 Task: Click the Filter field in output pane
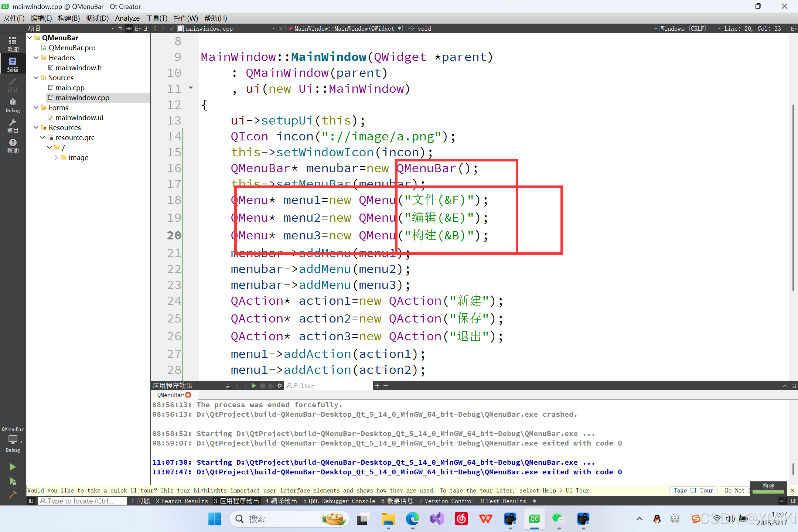pos(329,386)
